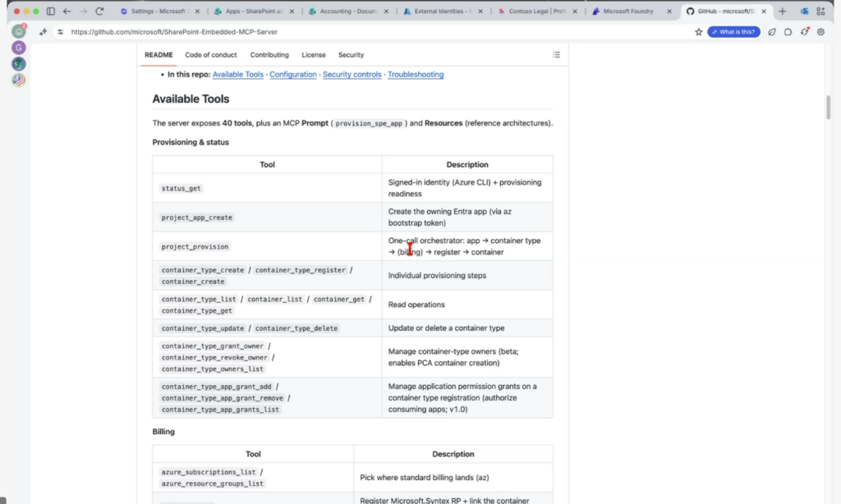
Task: Click the project_app_create tool name
Action: (x=197, y=218)
